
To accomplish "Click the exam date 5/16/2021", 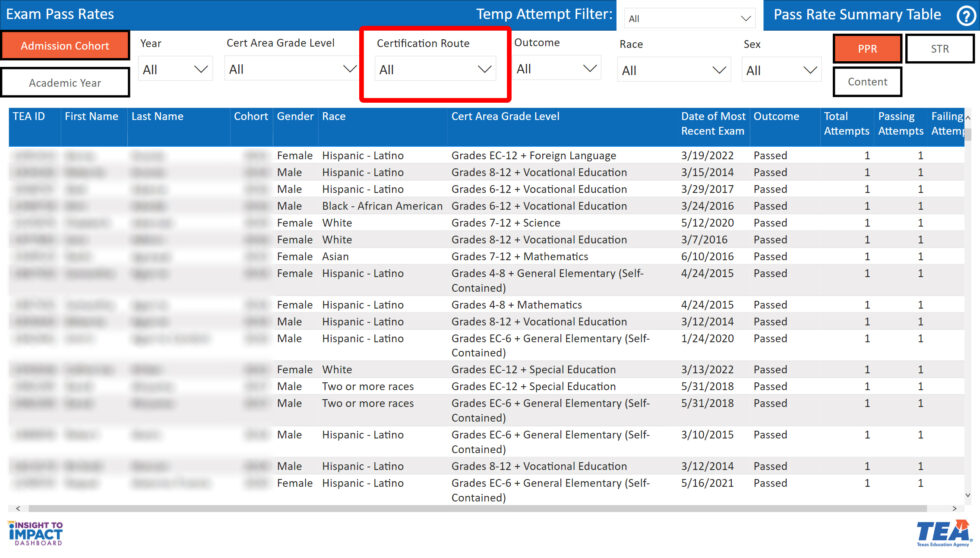I will tap(707, 483).
